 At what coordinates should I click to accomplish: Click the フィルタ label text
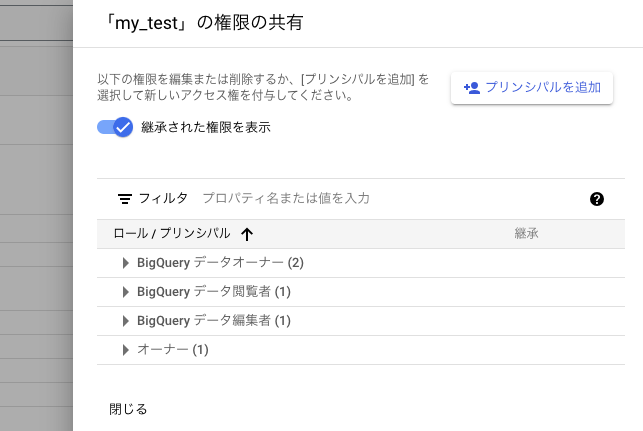(163, 198)
